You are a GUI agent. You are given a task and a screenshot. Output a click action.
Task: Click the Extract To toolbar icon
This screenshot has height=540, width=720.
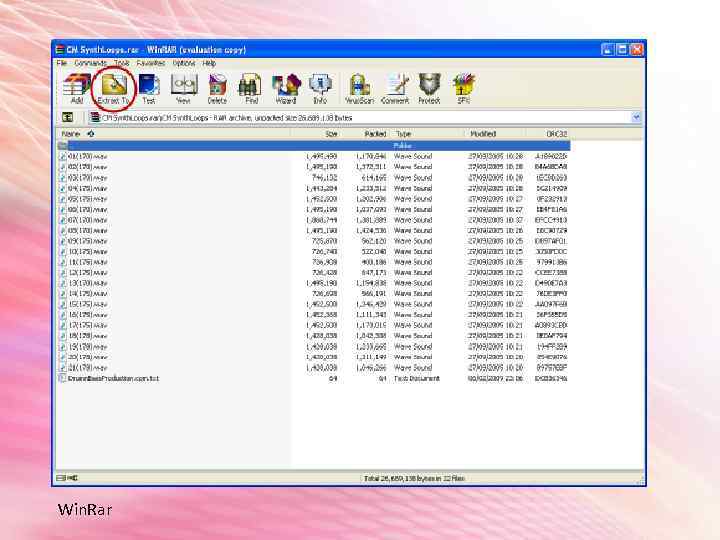[x=113, y=88]
